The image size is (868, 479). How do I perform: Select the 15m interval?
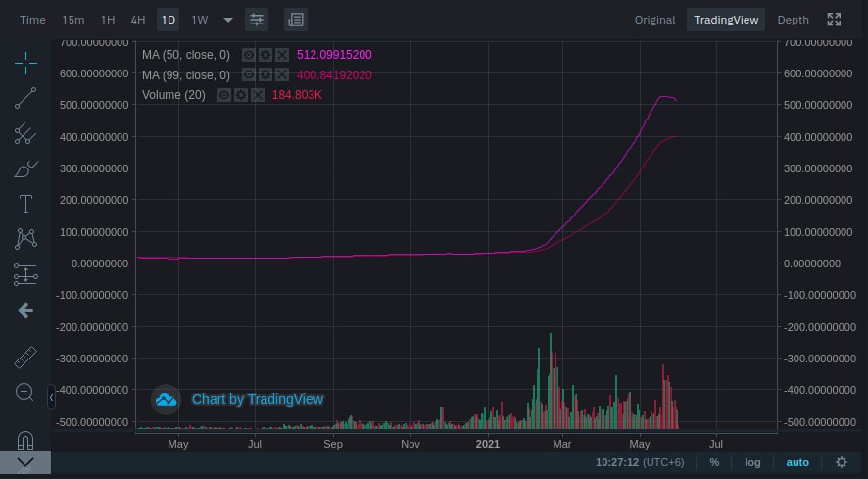click(x=73, y=20)
